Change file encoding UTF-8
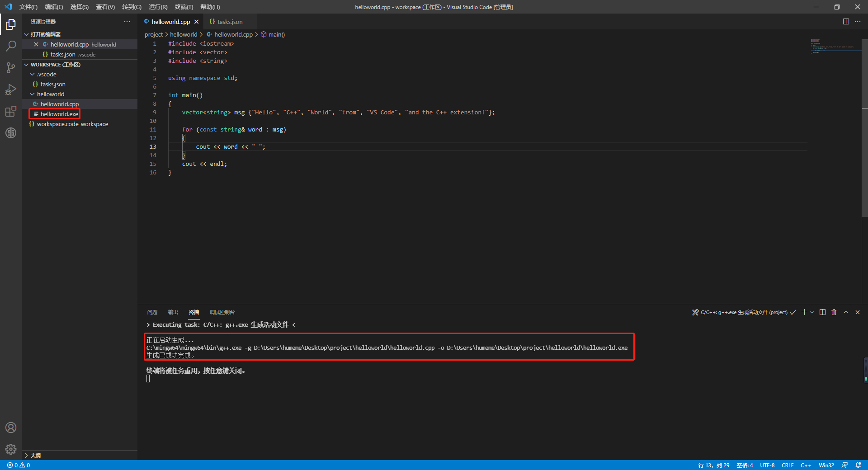Viewport: 868px width, 470px height. pyautogui.click(x=767, y=465)
